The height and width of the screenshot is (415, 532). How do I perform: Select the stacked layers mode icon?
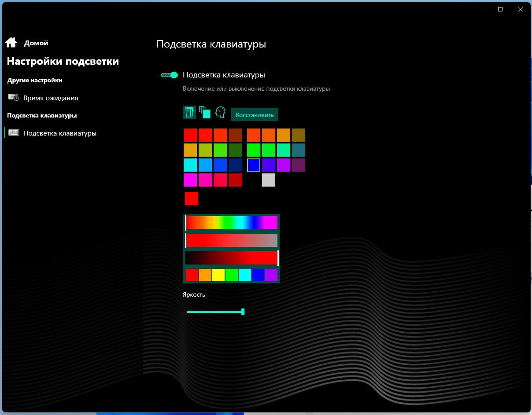click(205, 112)
